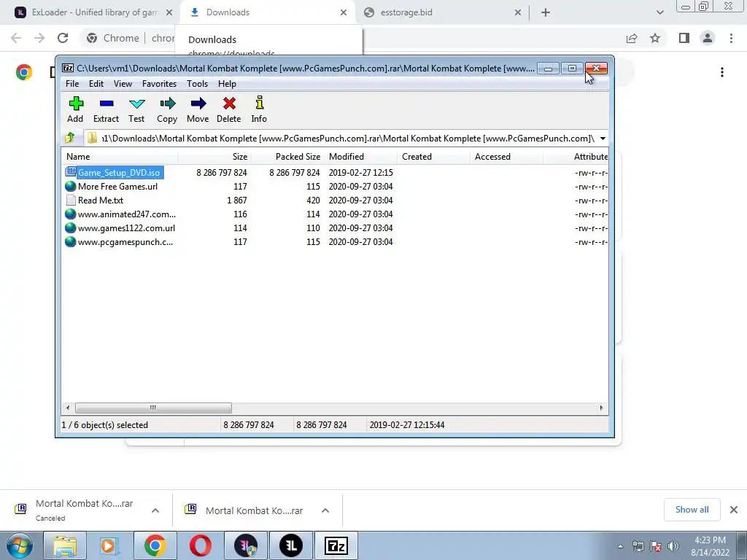Launch Chrome from the taskbar

point(155,545)
